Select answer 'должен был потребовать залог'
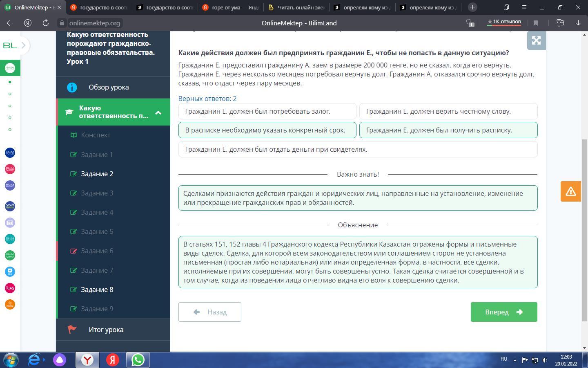 267,111
